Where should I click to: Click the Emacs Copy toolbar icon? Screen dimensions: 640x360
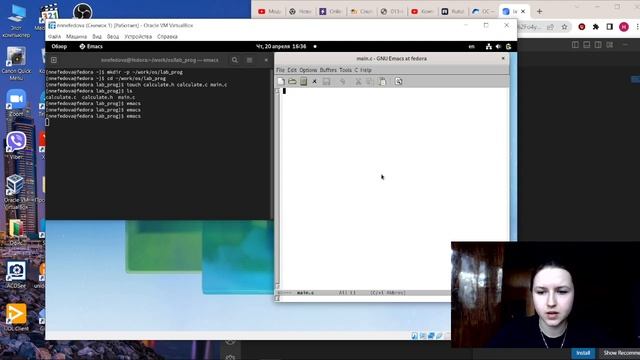(x=369, y=82)
